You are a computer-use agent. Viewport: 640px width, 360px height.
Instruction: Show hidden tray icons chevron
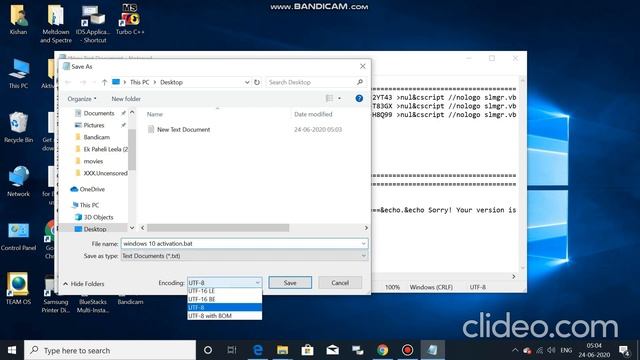click(515, 350)
